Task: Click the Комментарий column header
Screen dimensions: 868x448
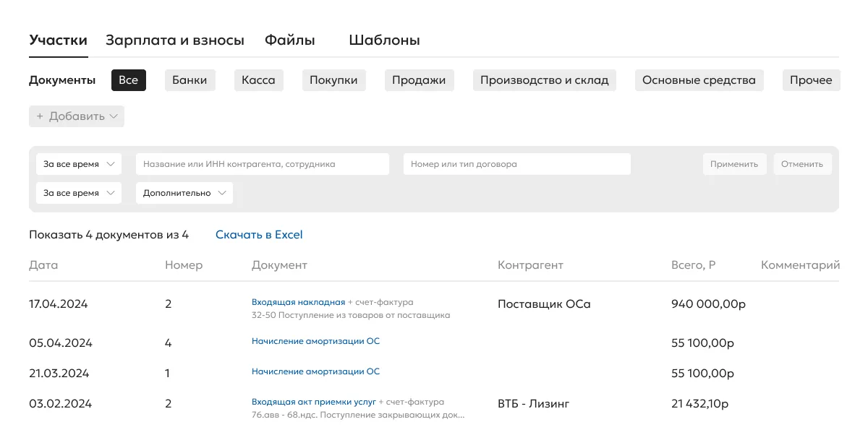Action: (800, 265)
